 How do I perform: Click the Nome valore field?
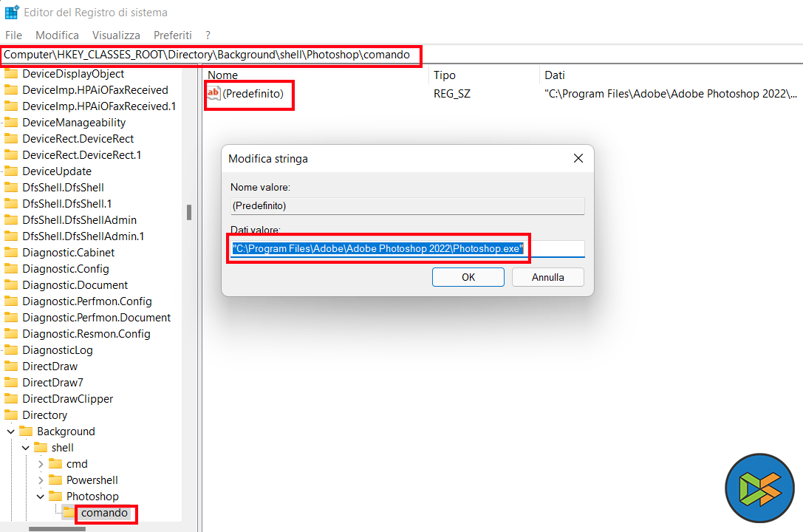click(407, 206)
